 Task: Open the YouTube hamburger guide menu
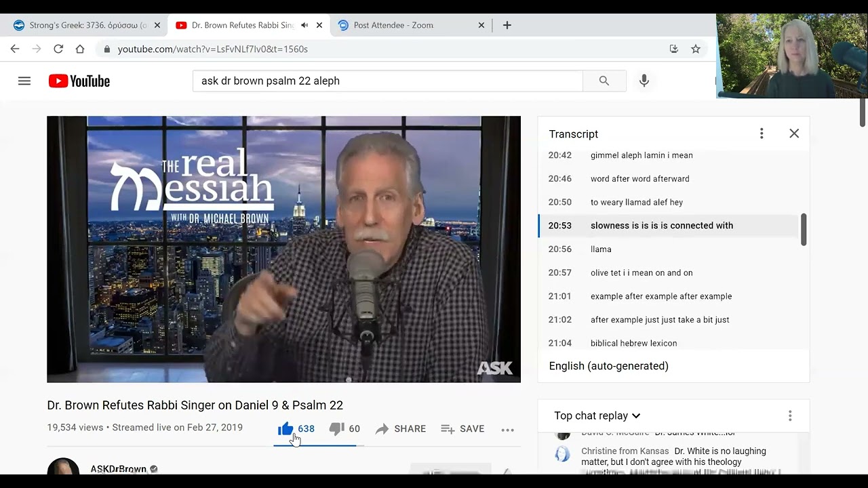click(24, 81)
